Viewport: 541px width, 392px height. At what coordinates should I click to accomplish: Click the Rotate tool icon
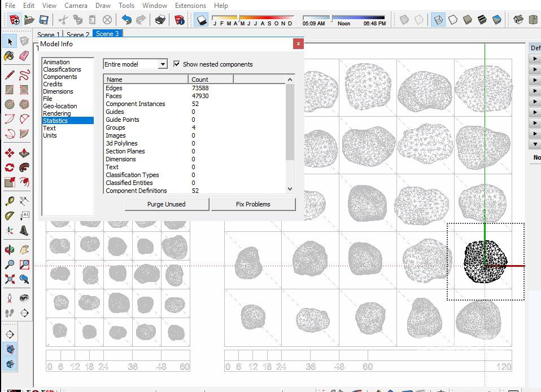10,168
